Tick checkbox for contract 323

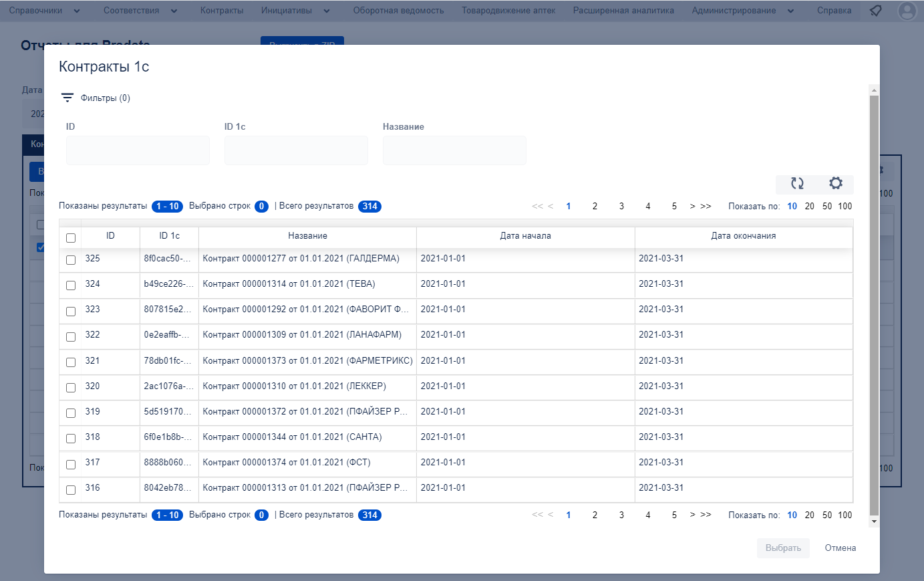(x=71, y=311)
